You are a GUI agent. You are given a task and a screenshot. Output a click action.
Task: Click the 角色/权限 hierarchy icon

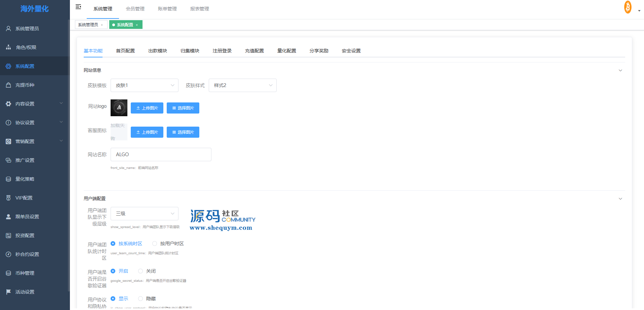point(8,47)
